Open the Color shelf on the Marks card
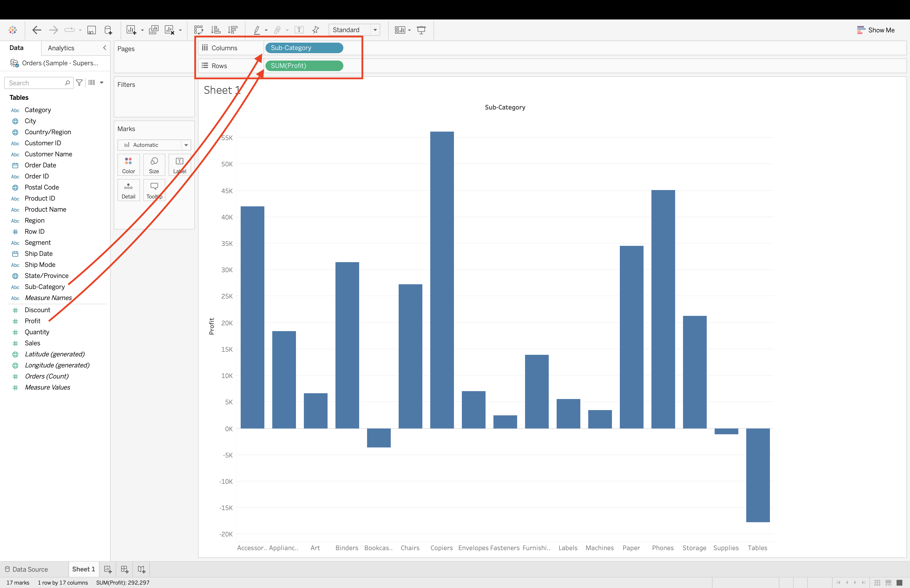This screenshot has width=910, height=588. pyautogui.click(x=128, y=165)
